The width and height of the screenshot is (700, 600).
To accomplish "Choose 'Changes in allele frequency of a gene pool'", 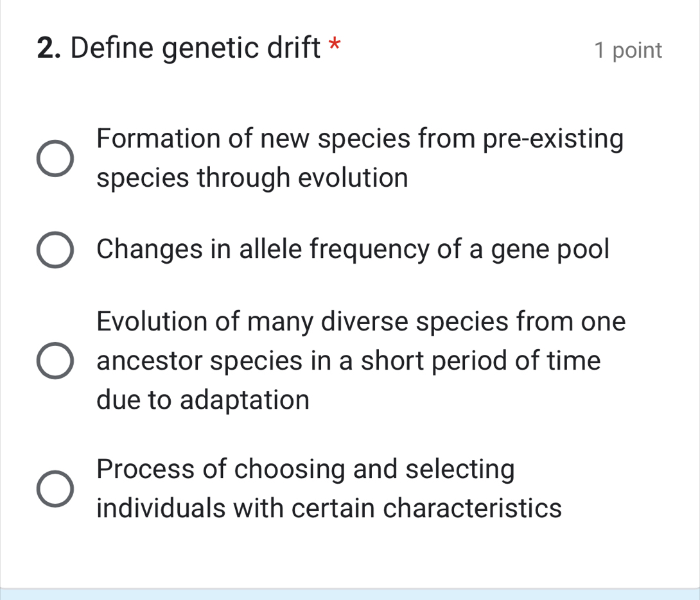I will pos(54,249).
